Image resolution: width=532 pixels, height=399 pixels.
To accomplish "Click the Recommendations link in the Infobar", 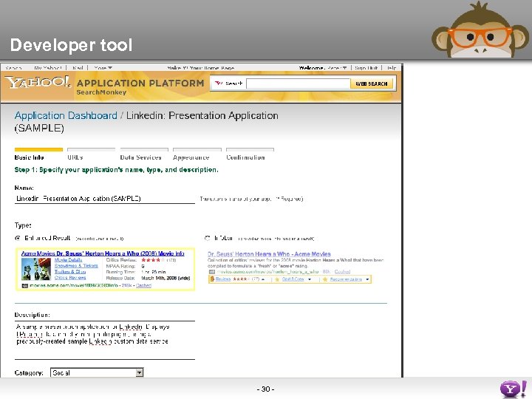I will (346, 279).
